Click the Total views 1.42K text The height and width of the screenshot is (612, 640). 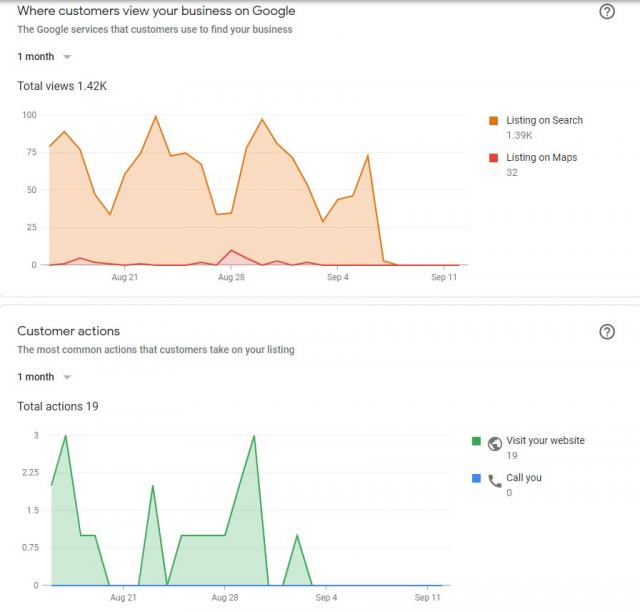pyautogui.click(x=62, y=87)
